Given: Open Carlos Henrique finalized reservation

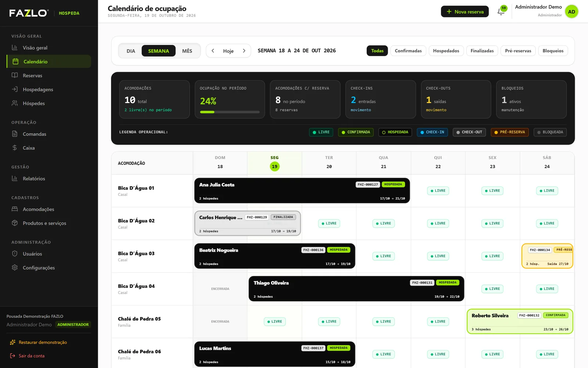Looking at the screenshot, I should (x=248, y=223).
